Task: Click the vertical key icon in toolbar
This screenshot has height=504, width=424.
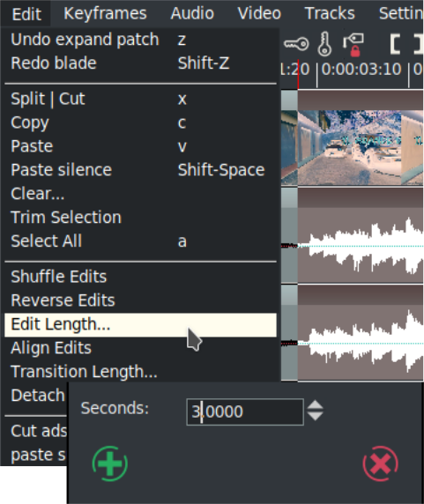Action: pyautogui.click(x=324, y=44)
